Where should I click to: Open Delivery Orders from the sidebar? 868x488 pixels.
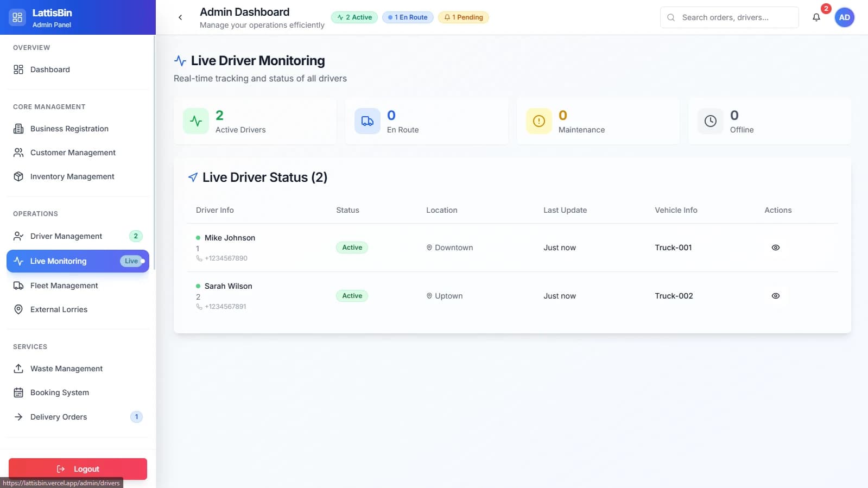click(x=59, y=417)
